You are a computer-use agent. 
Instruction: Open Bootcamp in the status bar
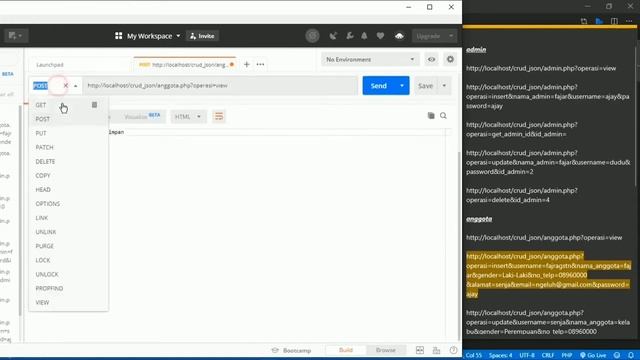coord(291,351)
